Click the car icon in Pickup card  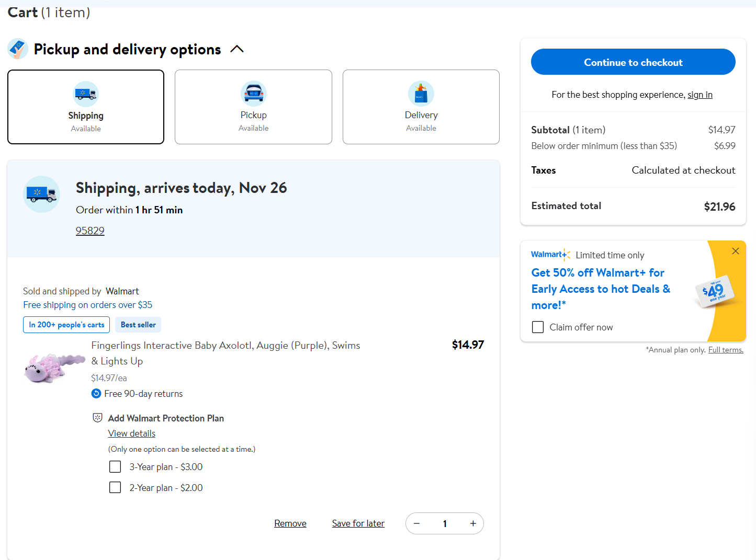[254, 94]
